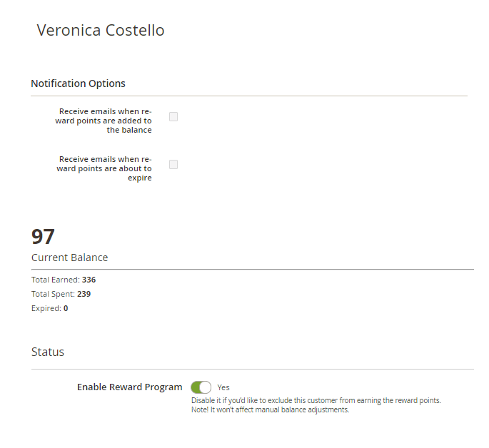Screen dimensions: 489x448
Task: Click the 'Disable it if you'd like' hint
Action: [316, 400]
